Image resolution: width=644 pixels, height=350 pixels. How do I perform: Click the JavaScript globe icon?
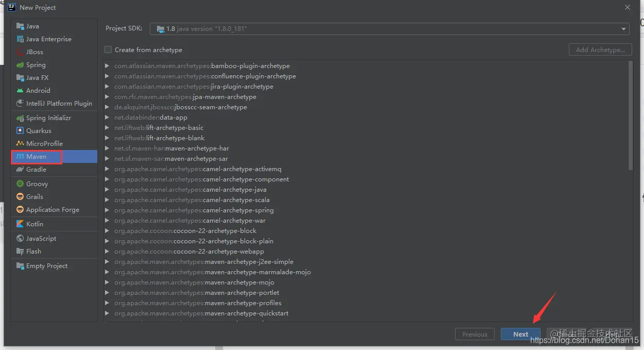coord(20,239)
